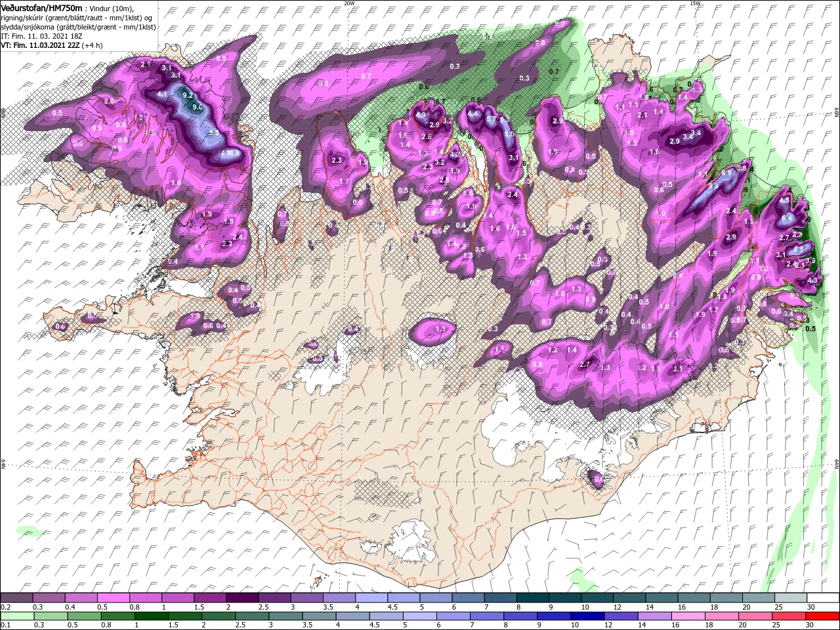Pick snow legend swatch between 20 and 25
The height and width of the screenshot is (630, 840).
[x=758, y=598]
